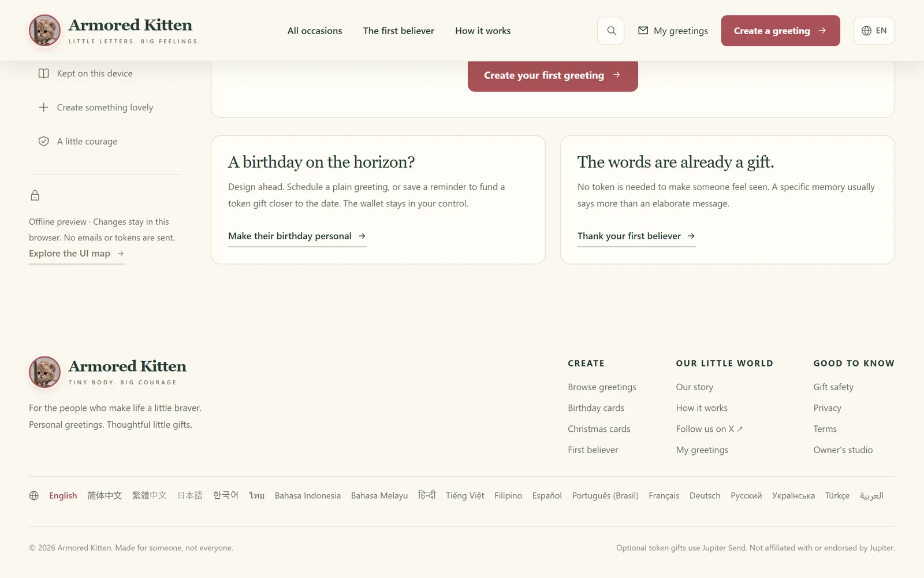
Task: Click the globe icon in the EN button
Action: point(866,31)
